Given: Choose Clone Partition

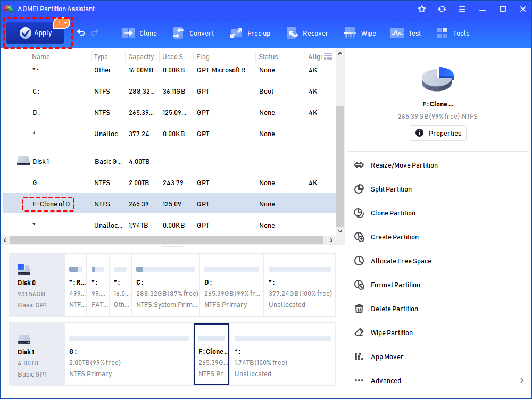Looking at the screenshot, I should pyautogui.click(x=393, y=213).
